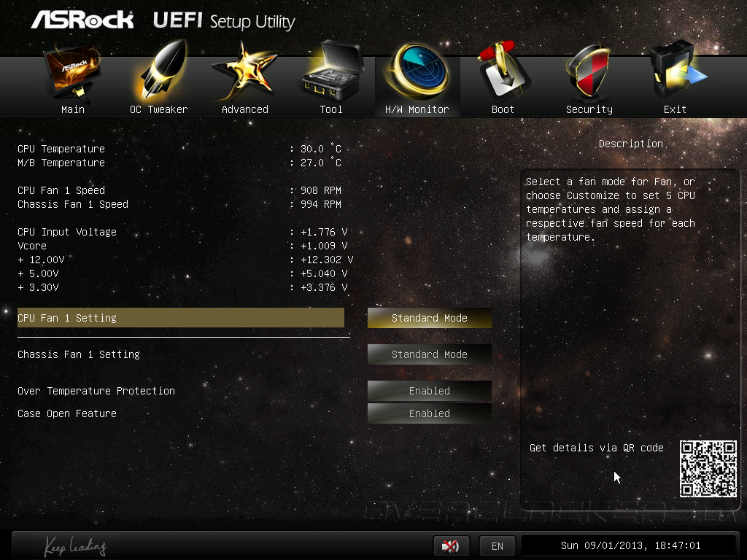Open Chassis Fan 1 Setting mode dropdown
The width and height of the screenshot is (747, 560).
pyautogui.click(x=429, y=354)
